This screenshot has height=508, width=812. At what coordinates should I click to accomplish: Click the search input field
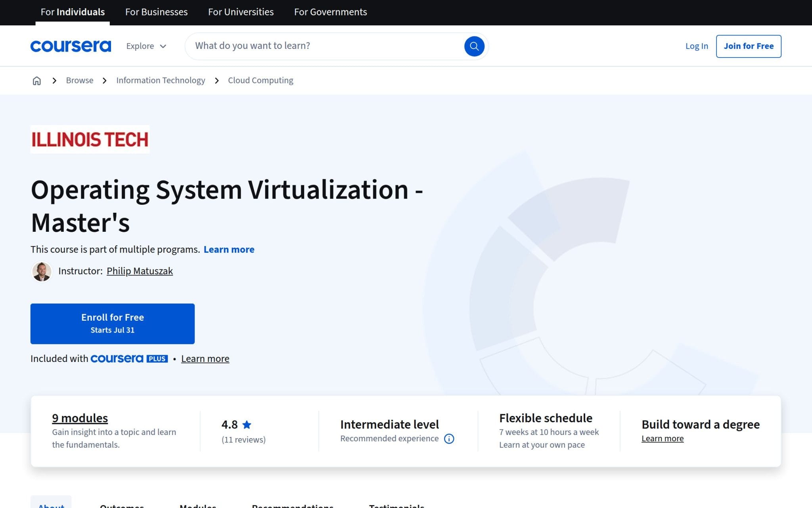point(325,46)
